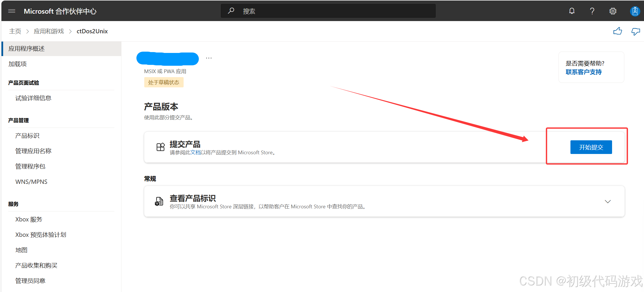The image size is (644, 292).
Task: Go to 主页 breadcrumb
Action: (15, 31)
